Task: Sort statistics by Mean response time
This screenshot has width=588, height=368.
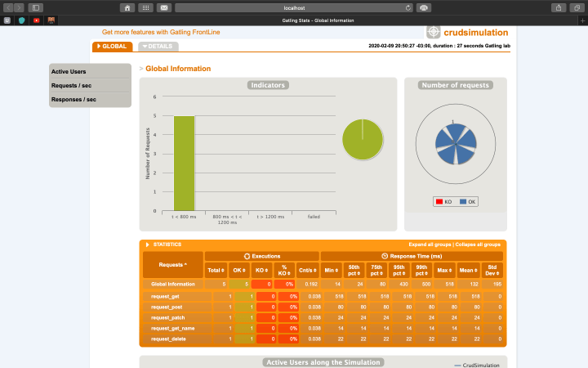Action: coord(469,269)
